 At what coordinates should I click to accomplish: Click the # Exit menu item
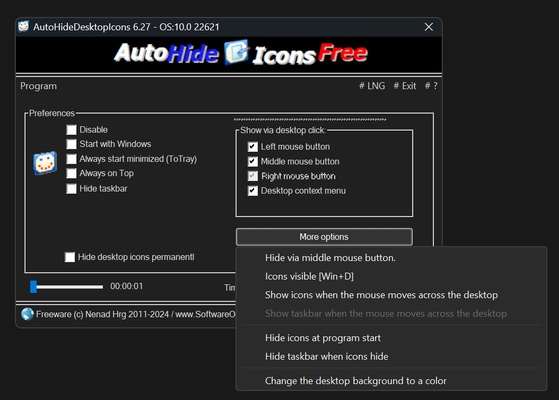[405, 86]
